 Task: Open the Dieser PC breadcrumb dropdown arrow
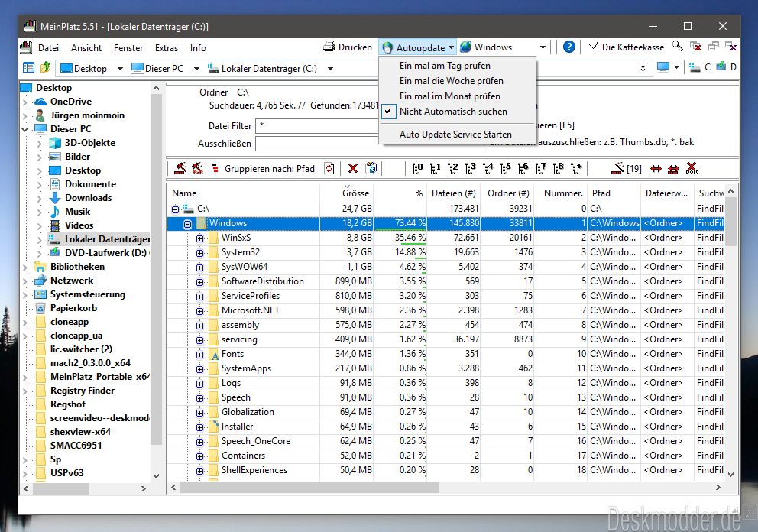point(196,69)
